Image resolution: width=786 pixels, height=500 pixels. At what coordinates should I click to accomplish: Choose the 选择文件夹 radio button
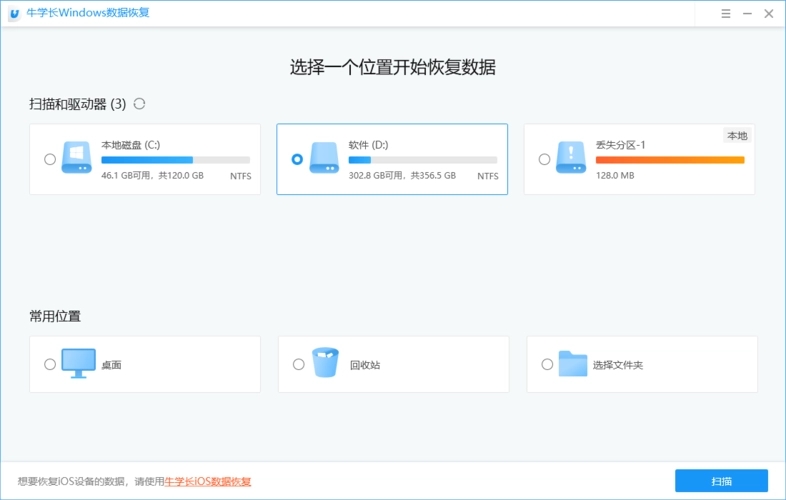click(x=547, y=364)
